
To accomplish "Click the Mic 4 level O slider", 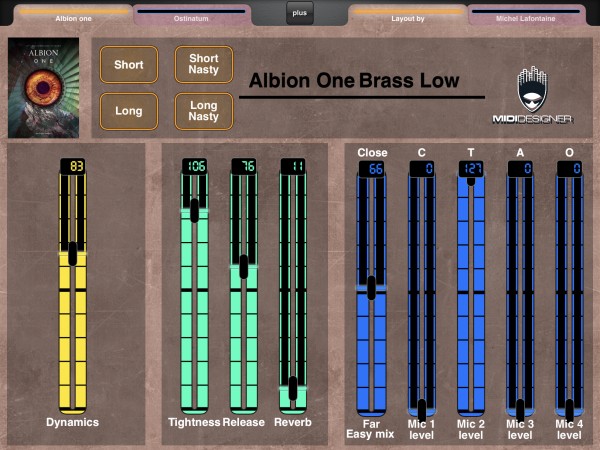I will point(569,295).
